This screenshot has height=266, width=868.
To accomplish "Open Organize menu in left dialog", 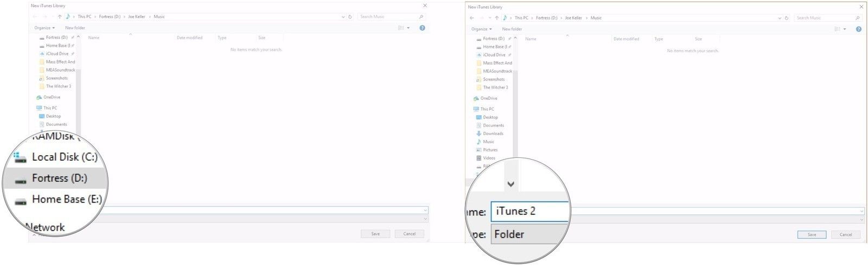I will click(x=44, y=28).
